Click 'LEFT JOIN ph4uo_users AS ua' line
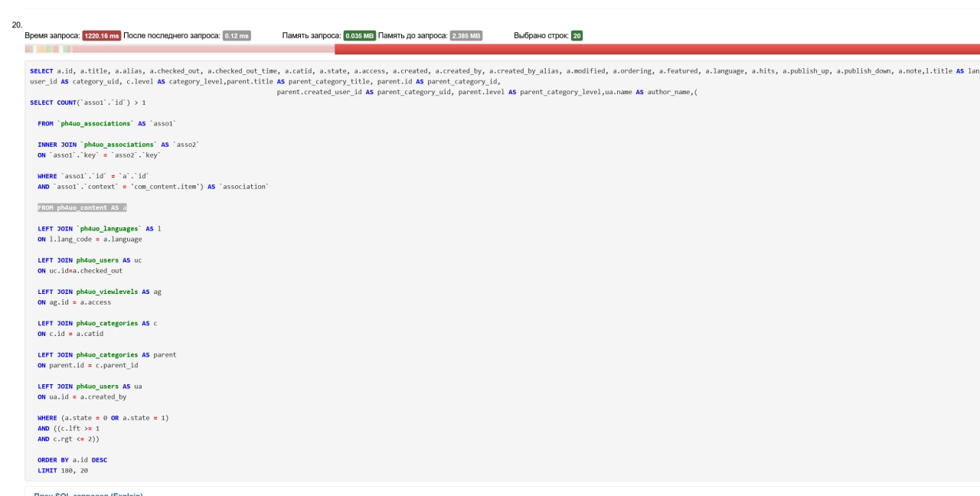 (x=90, y=387)
